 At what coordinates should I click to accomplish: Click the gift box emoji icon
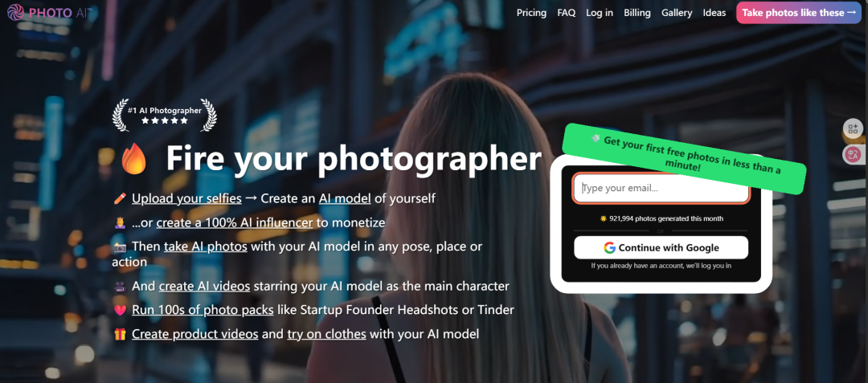point(120,334)
